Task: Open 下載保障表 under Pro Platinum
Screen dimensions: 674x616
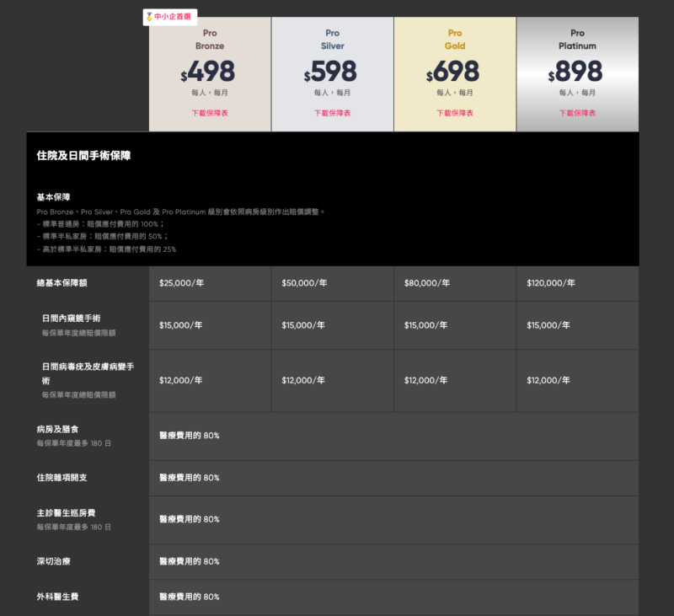Action: pyautogui.click(x=577, y=112)
